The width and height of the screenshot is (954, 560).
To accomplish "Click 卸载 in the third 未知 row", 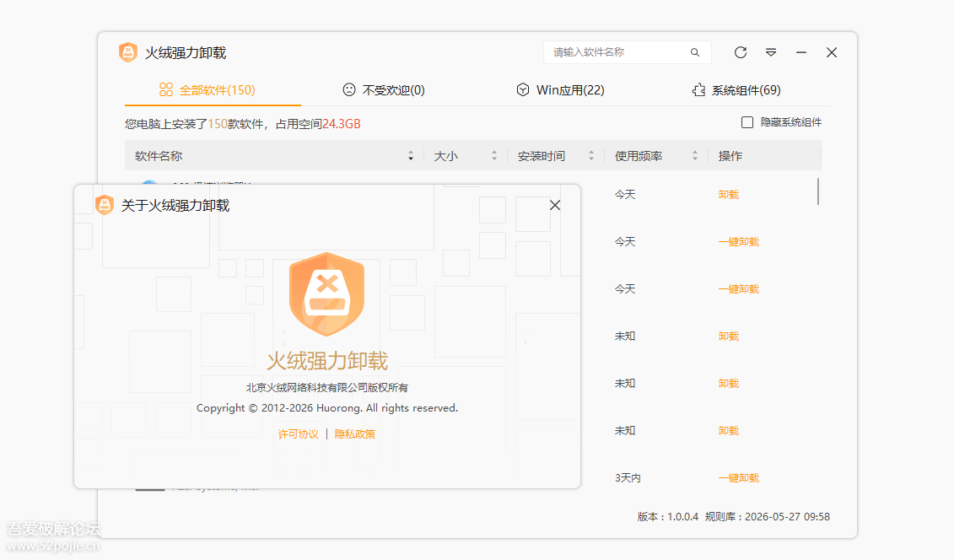I will click(728, 430).
